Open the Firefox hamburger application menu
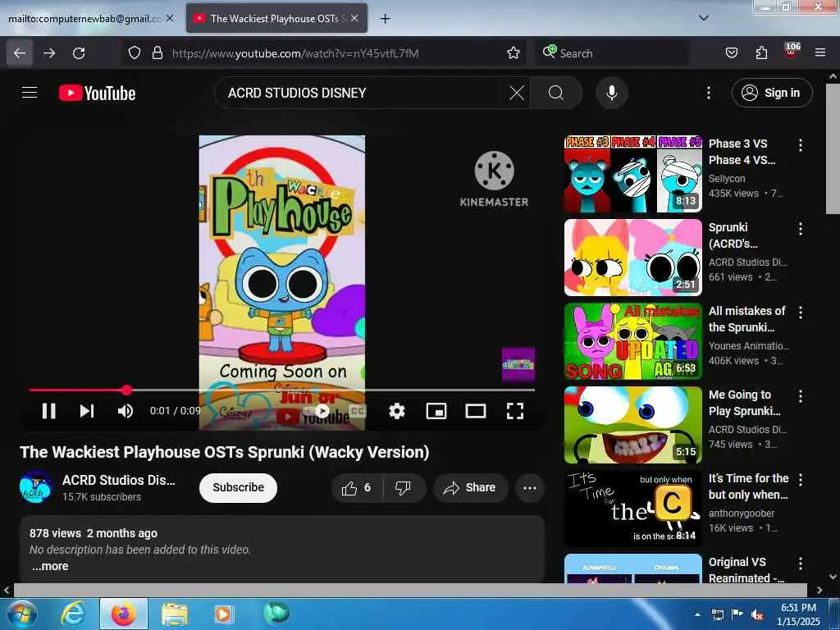 (819, 53)
